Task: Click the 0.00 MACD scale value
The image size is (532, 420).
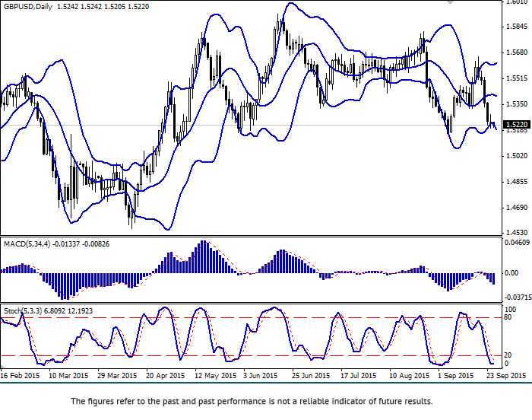Action: coord(511,273)
